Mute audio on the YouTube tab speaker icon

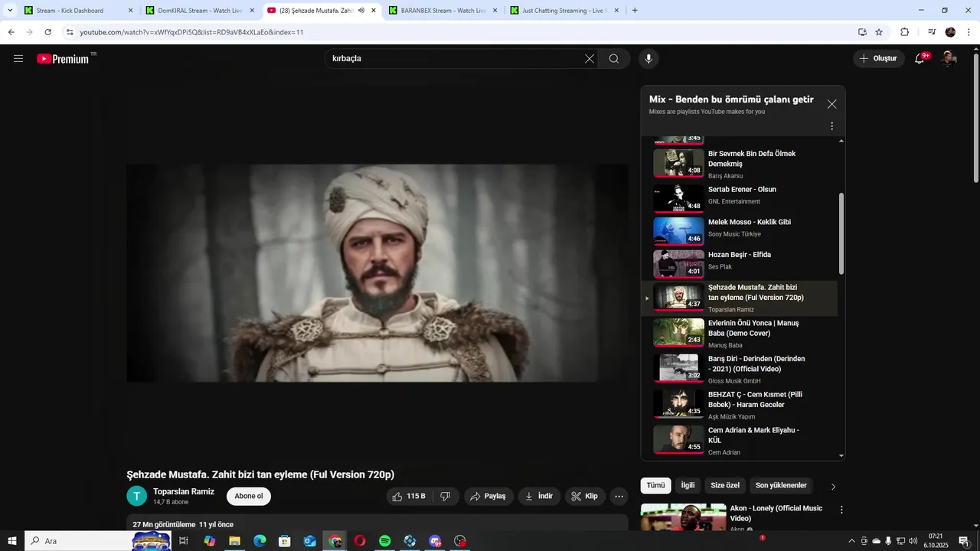coord(361,11)
